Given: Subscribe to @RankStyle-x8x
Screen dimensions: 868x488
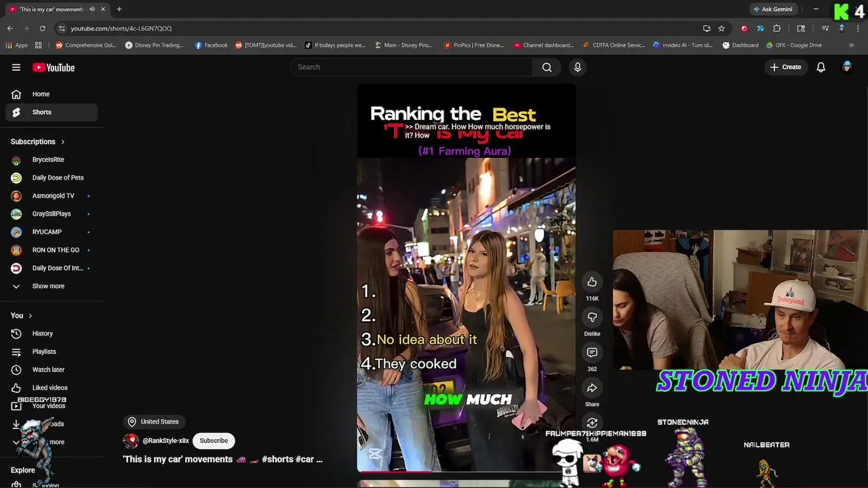Looking at the screenshot, I should 214,441.
